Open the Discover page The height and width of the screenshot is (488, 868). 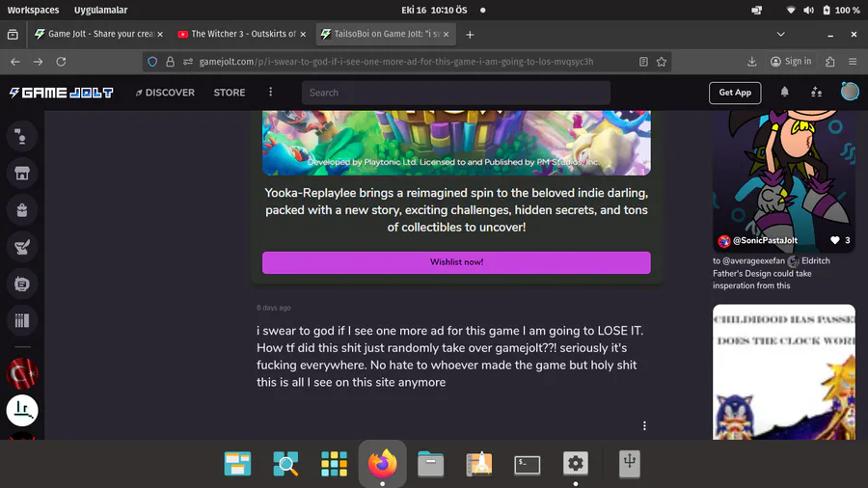click(x=165, y=93)
